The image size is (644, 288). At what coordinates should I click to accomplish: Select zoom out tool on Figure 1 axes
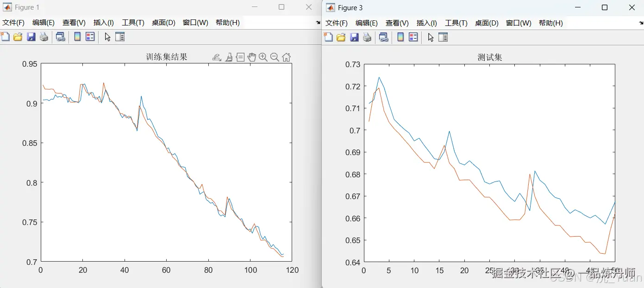click(x=275, y=57)
